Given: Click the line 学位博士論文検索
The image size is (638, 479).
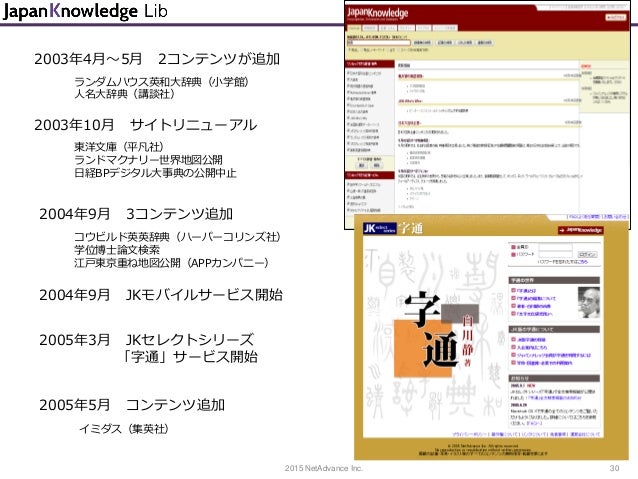Looking at the screenshot, I should tap(117, 249).
